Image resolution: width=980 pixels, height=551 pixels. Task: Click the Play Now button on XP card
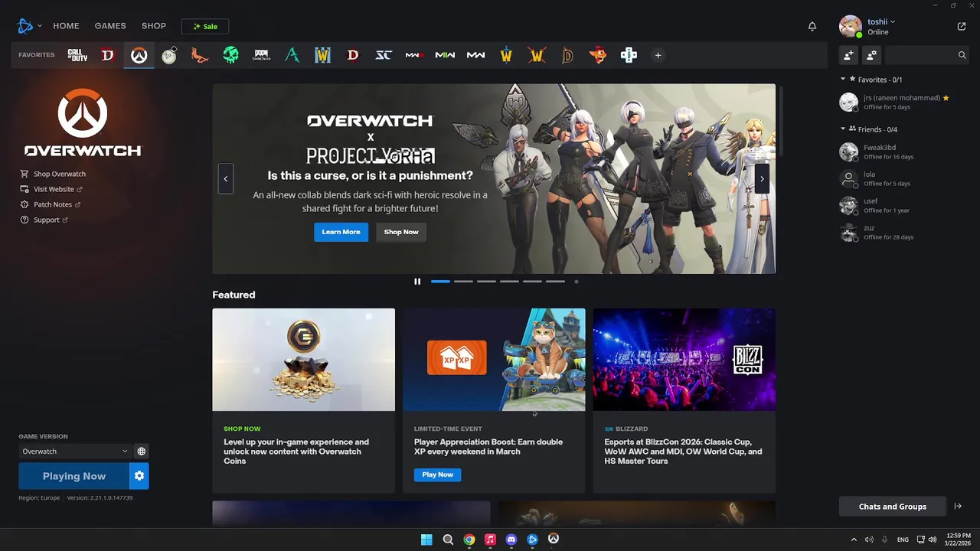pyautogui.click(x=437, y=474)
